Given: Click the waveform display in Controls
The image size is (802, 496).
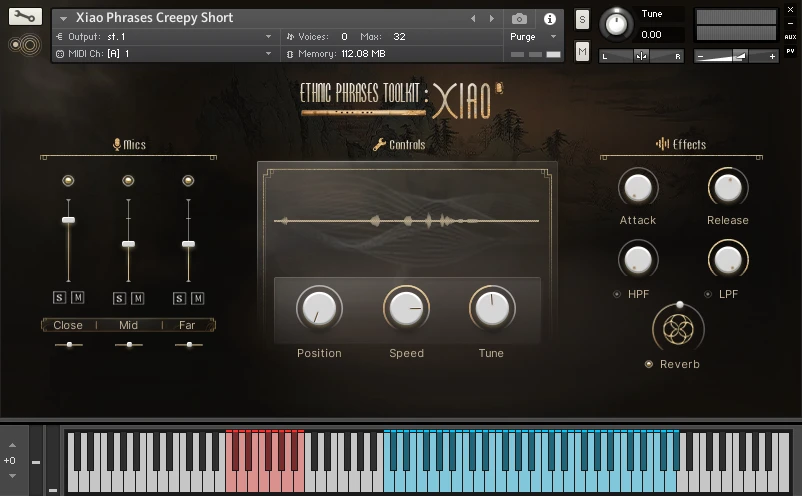Looking at the screenshot, I should coord(407,221).
